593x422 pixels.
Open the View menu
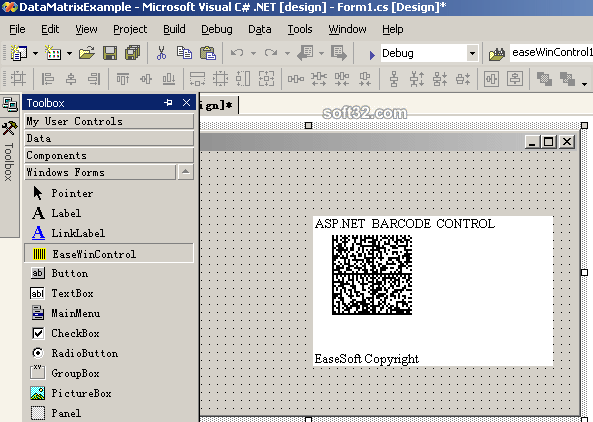click(86, 29)
